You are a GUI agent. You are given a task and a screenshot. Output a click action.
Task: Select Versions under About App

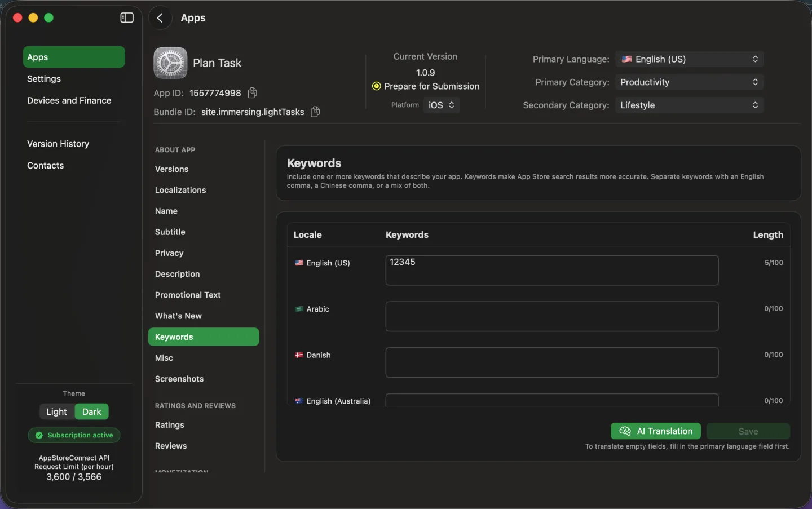pos(172,169)
